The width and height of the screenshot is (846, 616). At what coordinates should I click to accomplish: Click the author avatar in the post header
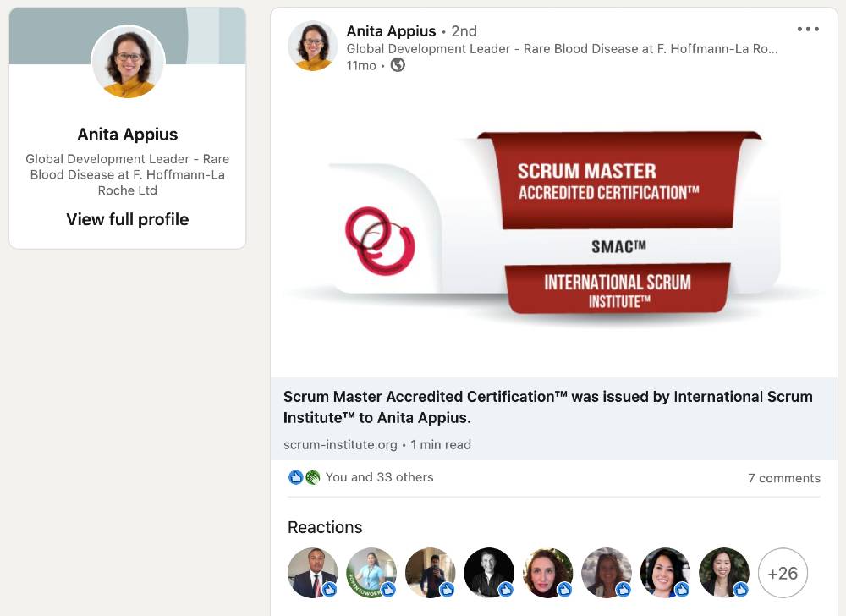tap(313, 46)
